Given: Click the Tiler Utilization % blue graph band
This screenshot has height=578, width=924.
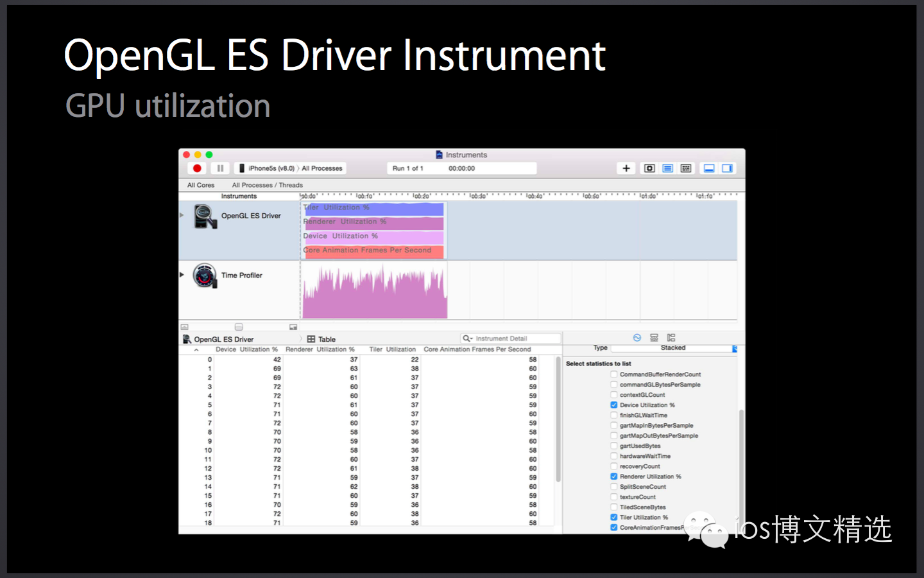Looking at the screenshot, I should coord(373,209).
